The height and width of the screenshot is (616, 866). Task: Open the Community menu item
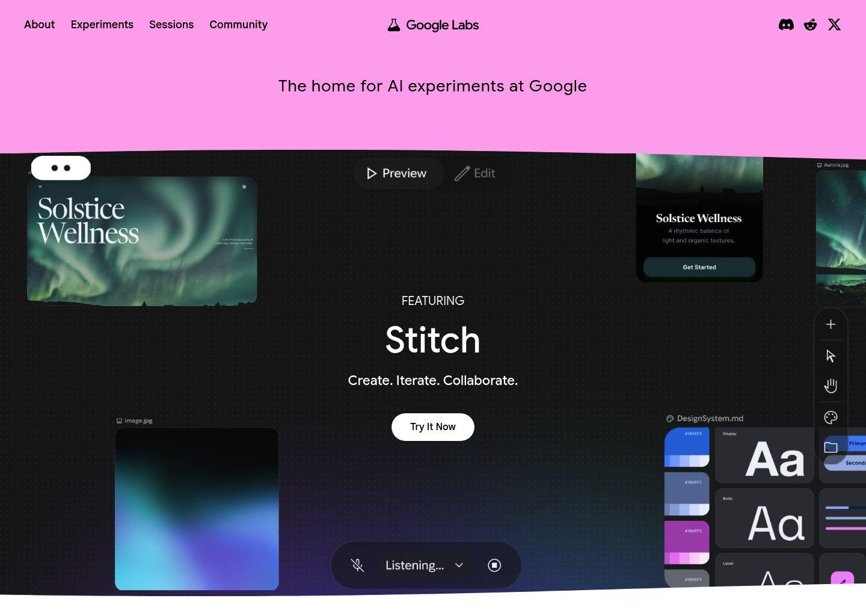[238, 25]
